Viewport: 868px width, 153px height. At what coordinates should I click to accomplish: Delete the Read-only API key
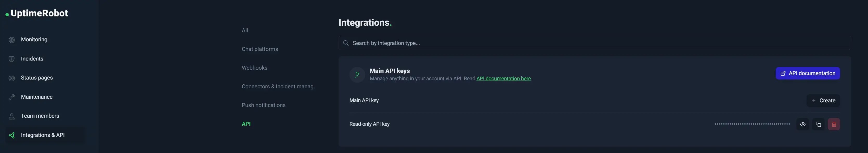coord(834,124)
